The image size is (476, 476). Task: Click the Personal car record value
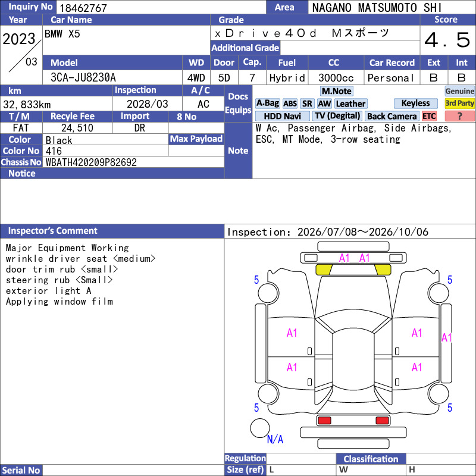(x=391, y=78)
